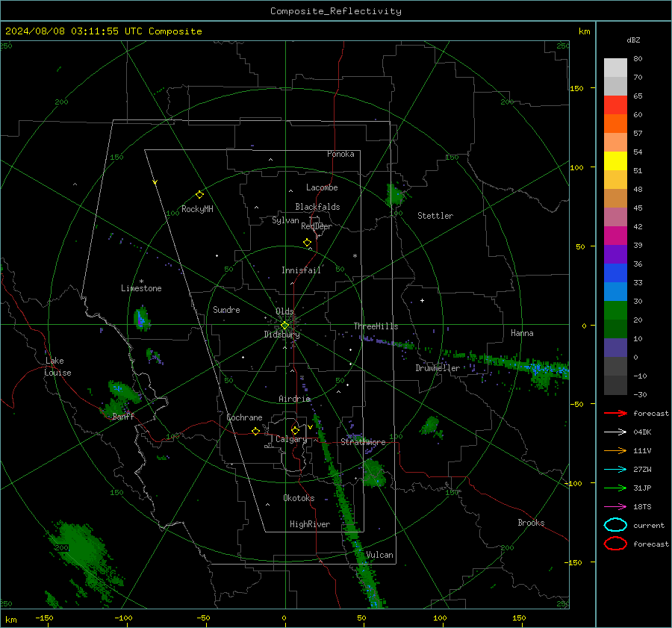The width and height of the screenshot is (672, 628).
Task: Click the Airdrie city label
Action: click(x=294, y=399)
